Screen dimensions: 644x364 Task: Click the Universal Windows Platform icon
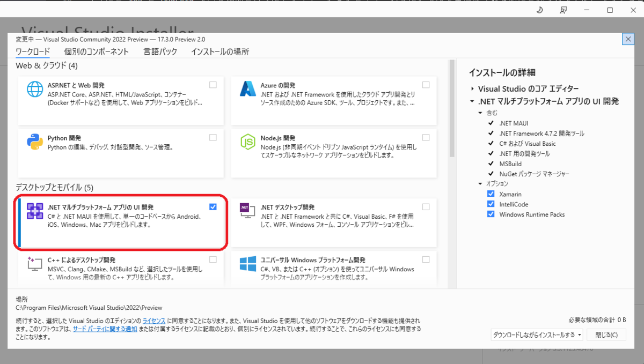(247, 263)
